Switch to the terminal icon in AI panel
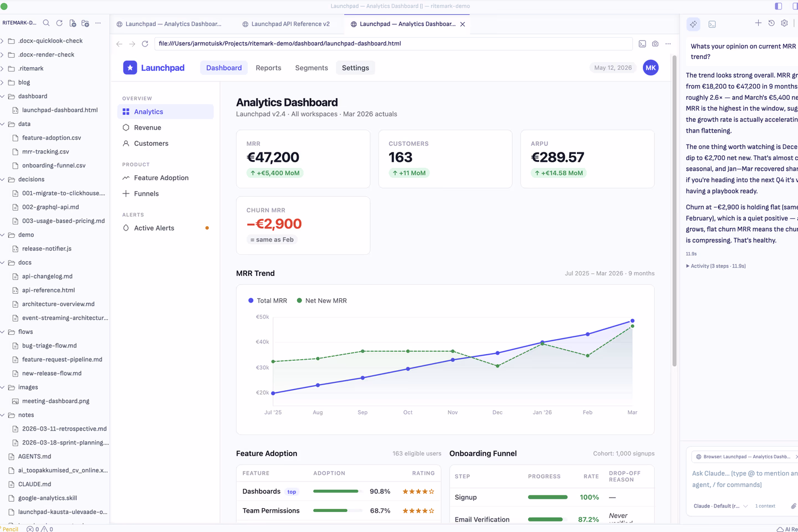798x532 pixels. (712, 24)
